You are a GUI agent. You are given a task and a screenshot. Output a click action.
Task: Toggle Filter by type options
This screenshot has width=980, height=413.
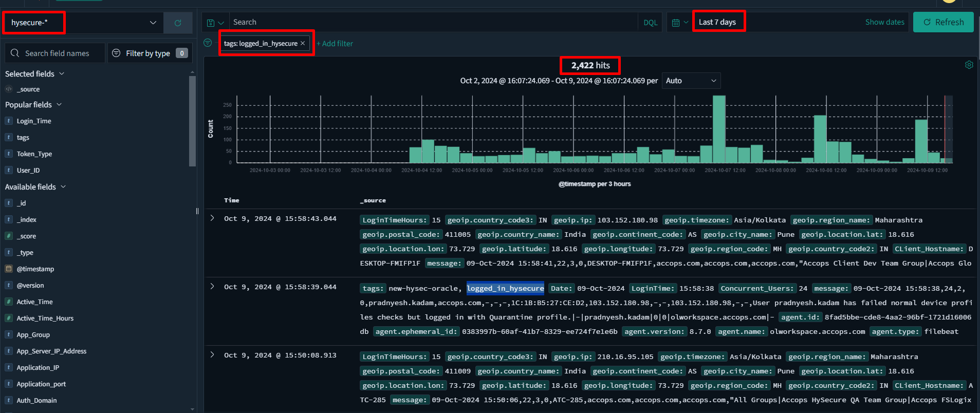pos(149,53)
